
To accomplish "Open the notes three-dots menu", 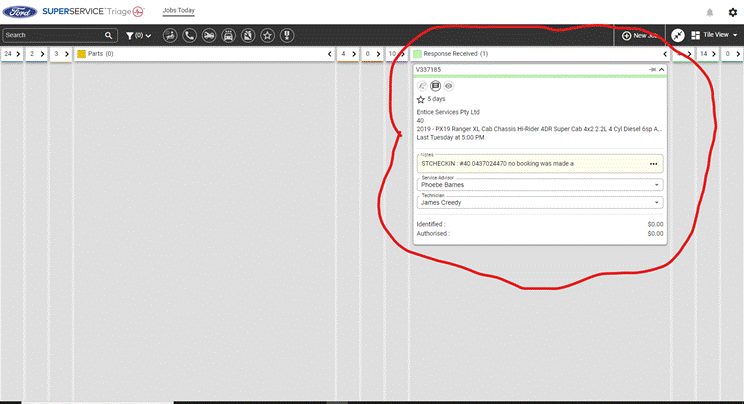I will click(653, 164).
